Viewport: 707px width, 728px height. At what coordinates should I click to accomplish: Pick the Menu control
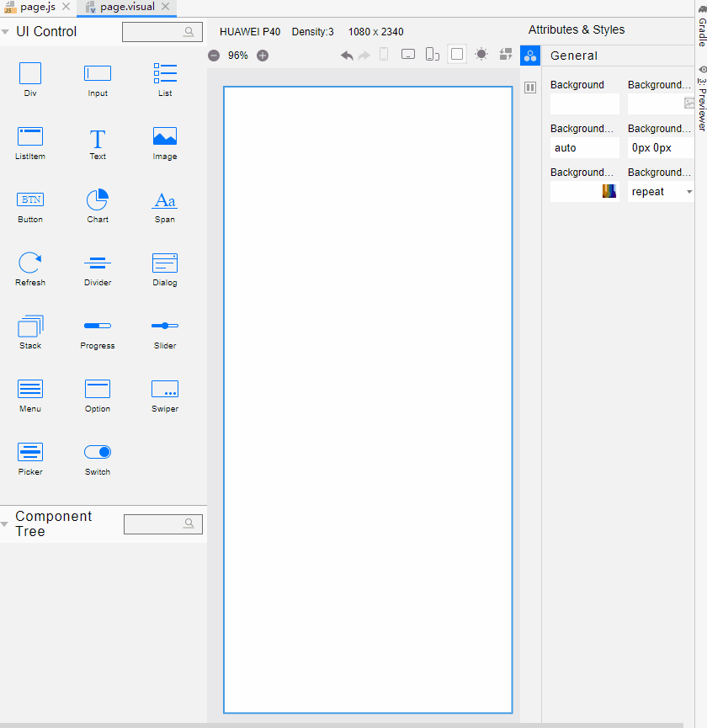click(x=30, y=396)
